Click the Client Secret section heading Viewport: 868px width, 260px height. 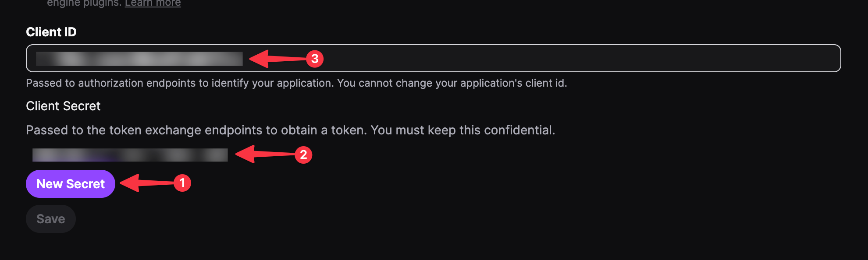tap(63, 106)
